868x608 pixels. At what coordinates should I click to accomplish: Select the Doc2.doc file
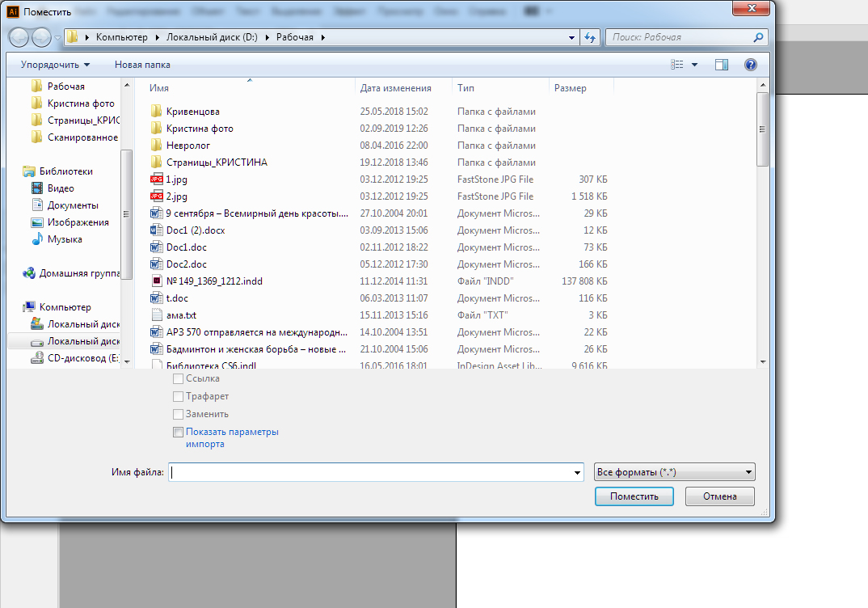coord(187,264)
